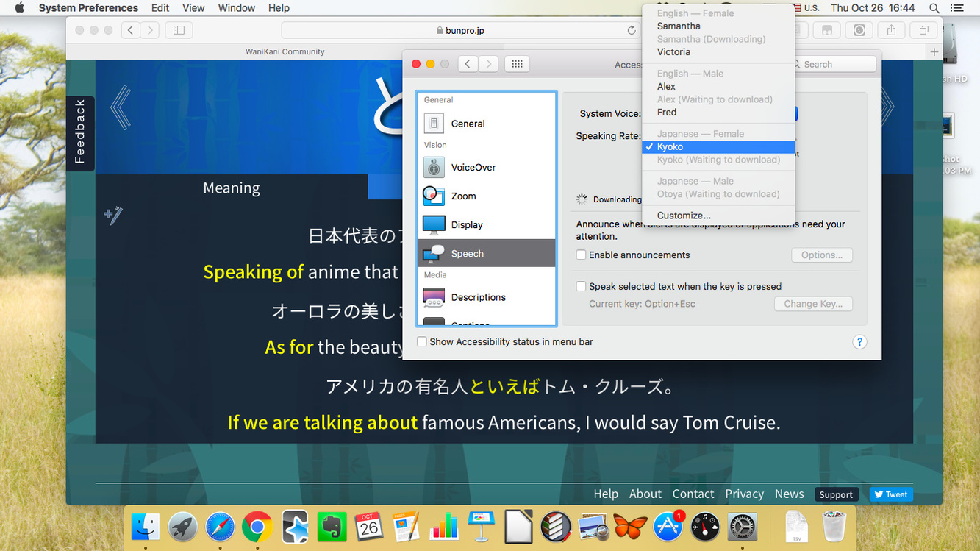The image size is (980, 551).
Task: Click Safari Share toolbar button
Action: click(x=891, y=30)
